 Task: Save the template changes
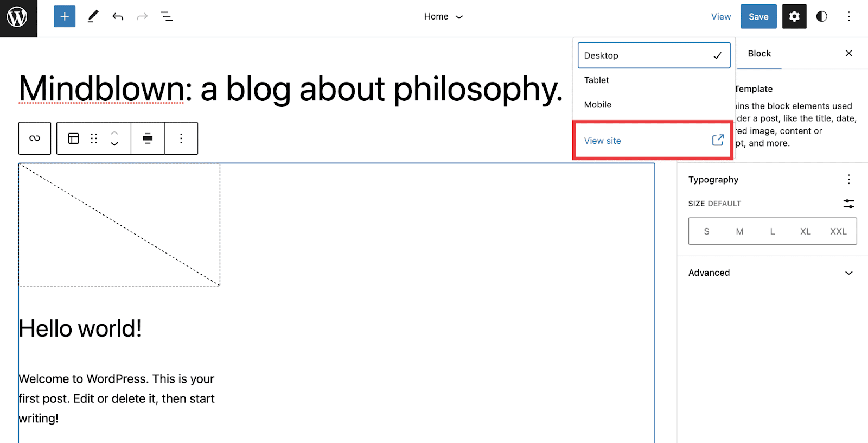click(x=758, y=16)
